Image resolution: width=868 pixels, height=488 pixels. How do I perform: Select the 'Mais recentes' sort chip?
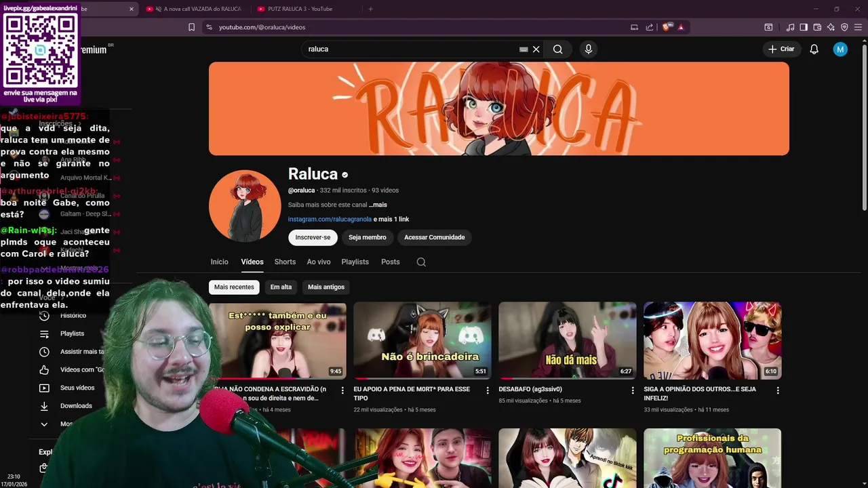pyautogui.click(x=234, y=287)
